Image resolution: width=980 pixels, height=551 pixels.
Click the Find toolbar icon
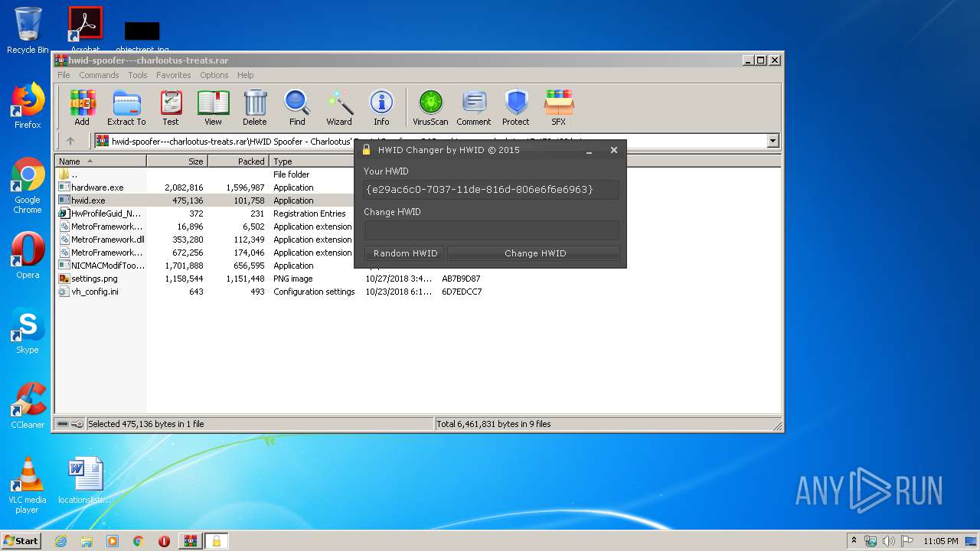pyautogui.click(x=297, y=107)
